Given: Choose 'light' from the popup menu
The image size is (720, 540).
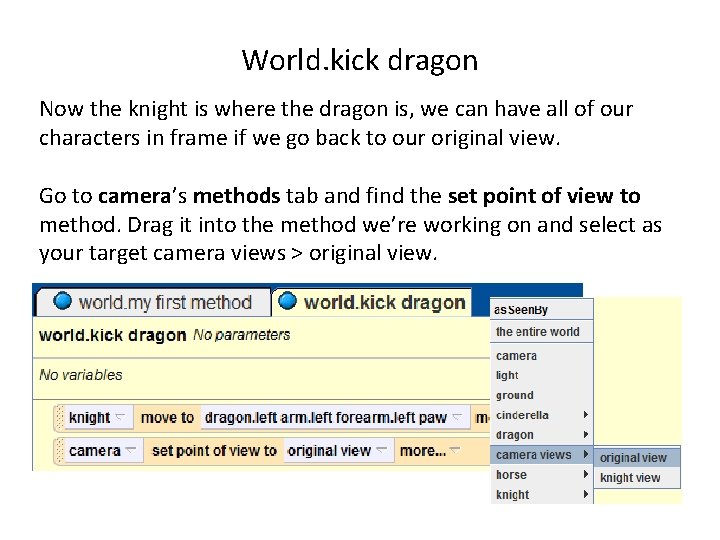Looking at the screenshot, I should pyautogui.click(x=542, y=375).
